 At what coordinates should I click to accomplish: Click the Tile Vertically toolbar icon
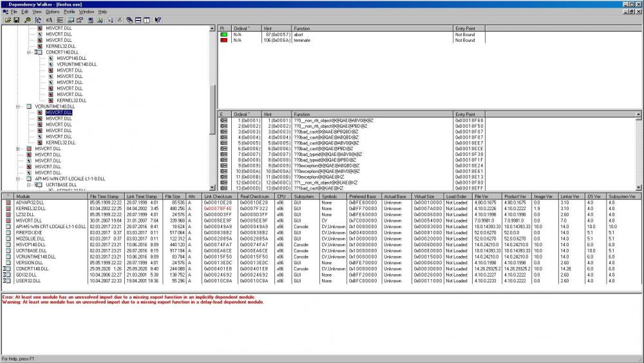(146, 20)
